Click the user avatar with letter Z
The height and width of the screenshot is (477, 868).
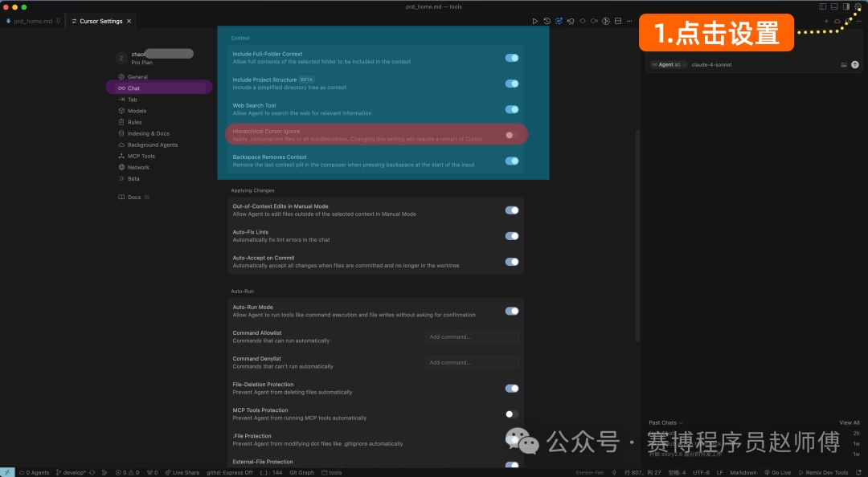121,58
